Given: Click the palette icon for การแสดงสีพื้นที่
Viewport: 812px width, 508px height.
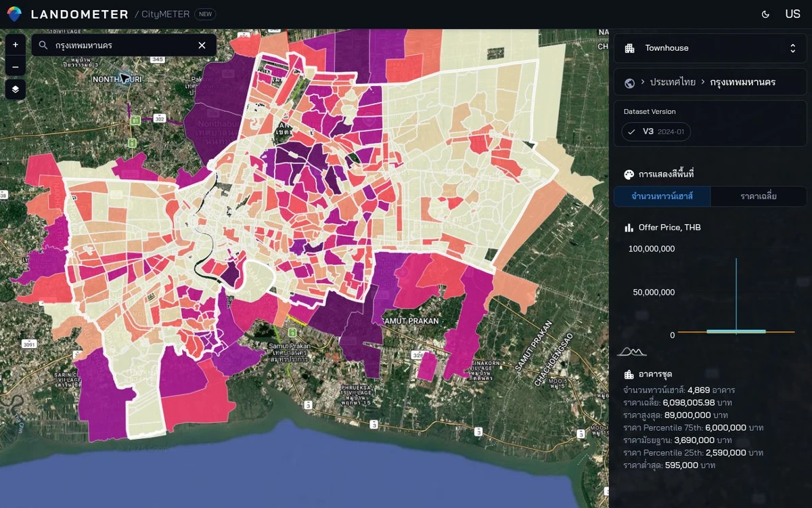Looking at the screenshot, I should [629, 174].
